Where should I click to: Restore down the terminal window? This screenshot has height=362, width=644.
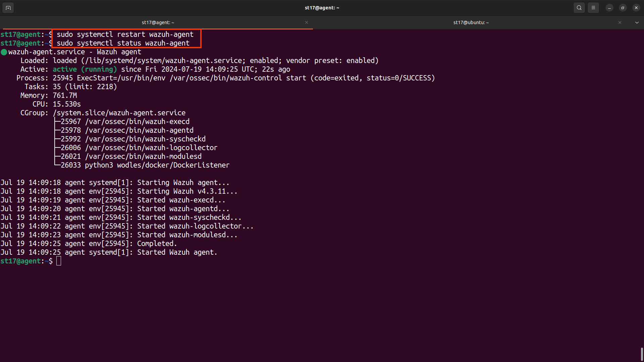point(623,8)
